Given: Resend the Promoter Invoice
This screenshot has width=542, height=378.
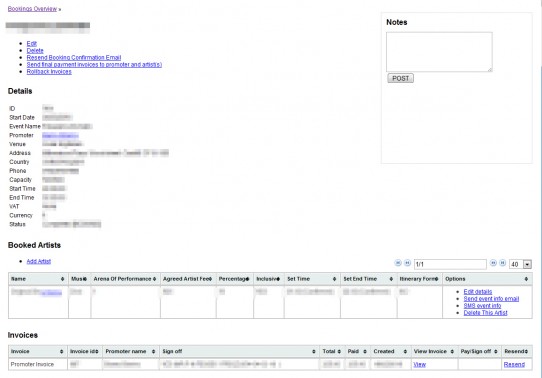Looking at the screenshot, I should 514,365.
